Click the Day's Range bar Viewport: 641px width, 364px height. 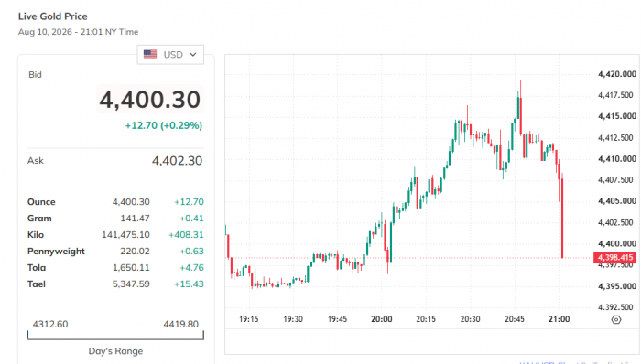(x=115, y=336)
